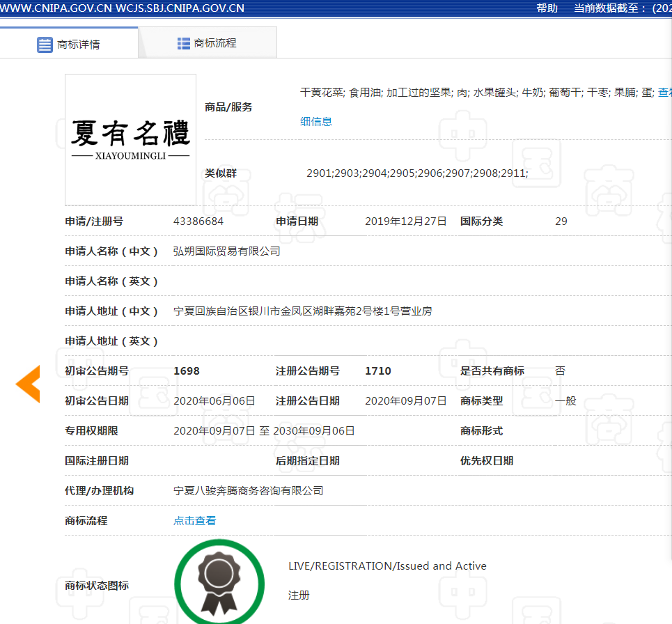Image resolution: width=672 pixels, height=624 pixels.
Task: Click the WWW.CNIPA.GOV.CN header text
Action: coord(56,8)
